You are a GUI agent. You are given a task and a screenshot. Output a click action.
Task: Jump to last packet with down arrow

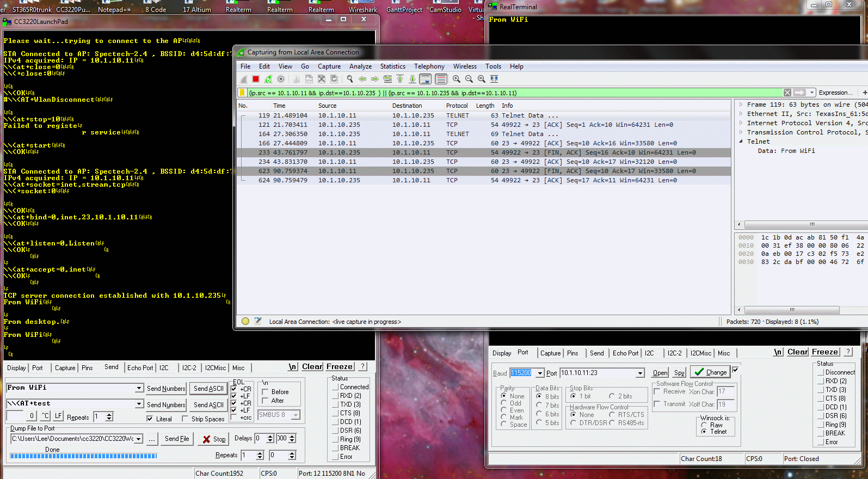coord(413,79)
